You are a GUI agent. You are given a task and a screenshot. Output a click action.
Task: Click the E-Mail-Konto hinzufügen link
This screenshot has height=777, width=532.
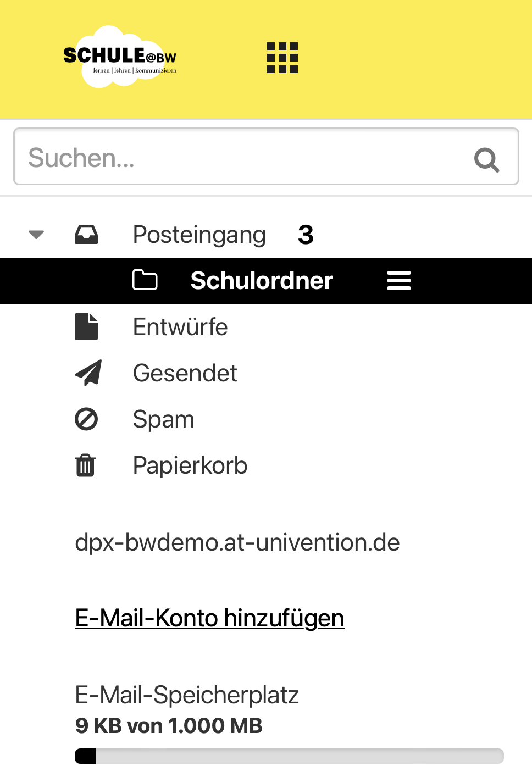(209, 618)
